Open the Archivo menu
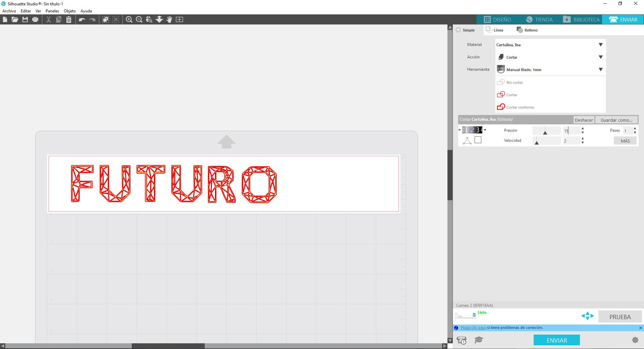Viewport: 644px width, 349px height. [9, 11]
